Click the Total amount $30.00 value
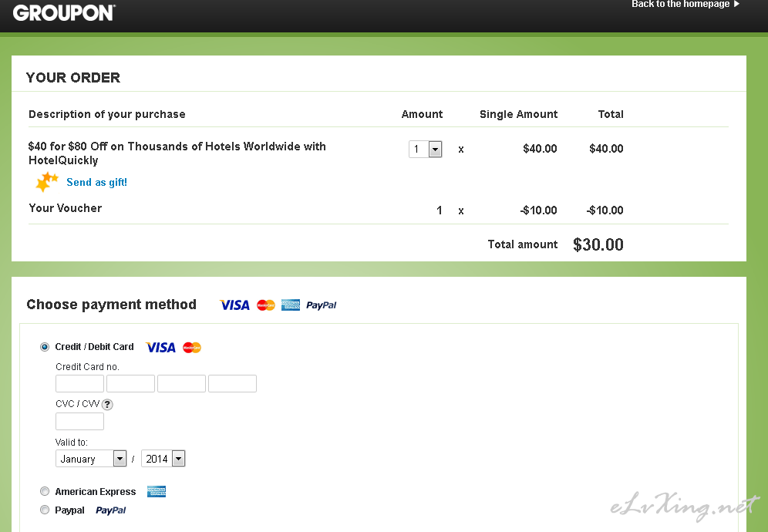Image resolution: width=768 pixels, height=532 pixels. (x=598, y=244)
